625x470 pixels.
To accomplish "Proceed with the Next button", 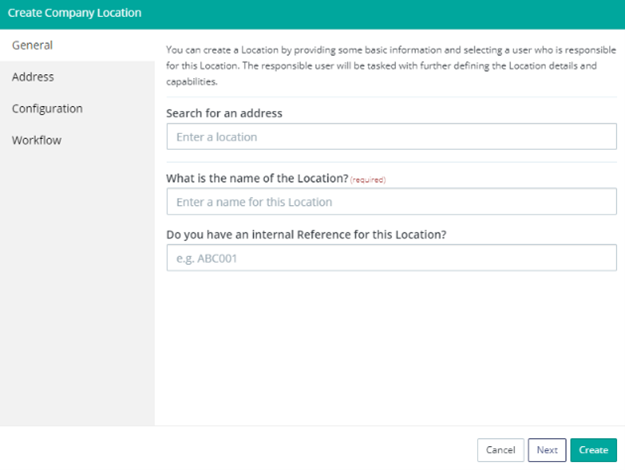I will click(547, 450).
